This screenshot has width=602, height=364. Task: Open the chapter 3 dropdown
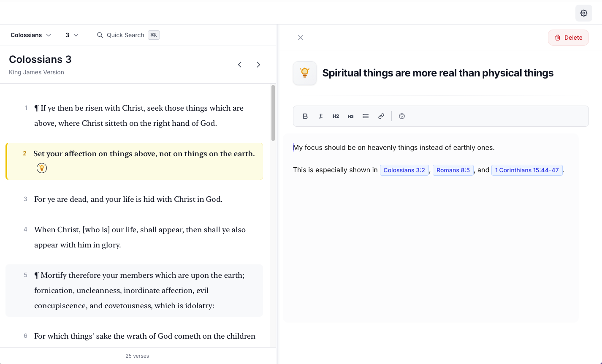pyautogui.click(x=71, y=35)
